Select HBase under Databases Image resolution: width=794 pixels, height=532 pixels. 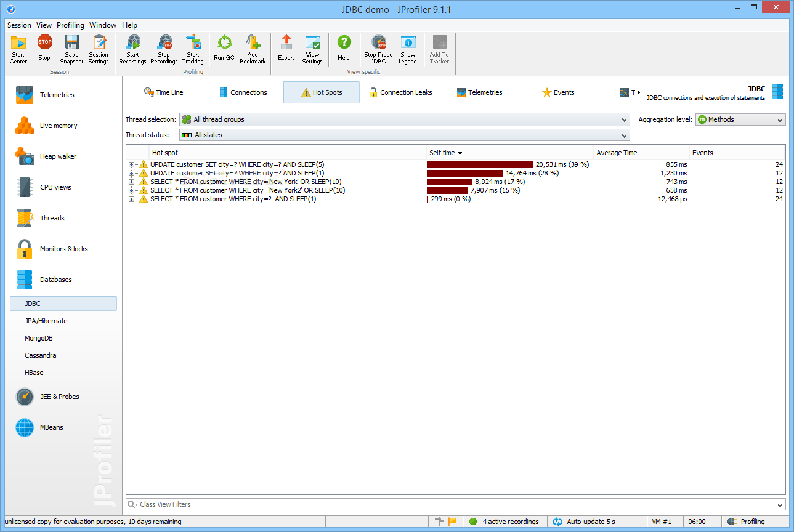tap(34, 373)
